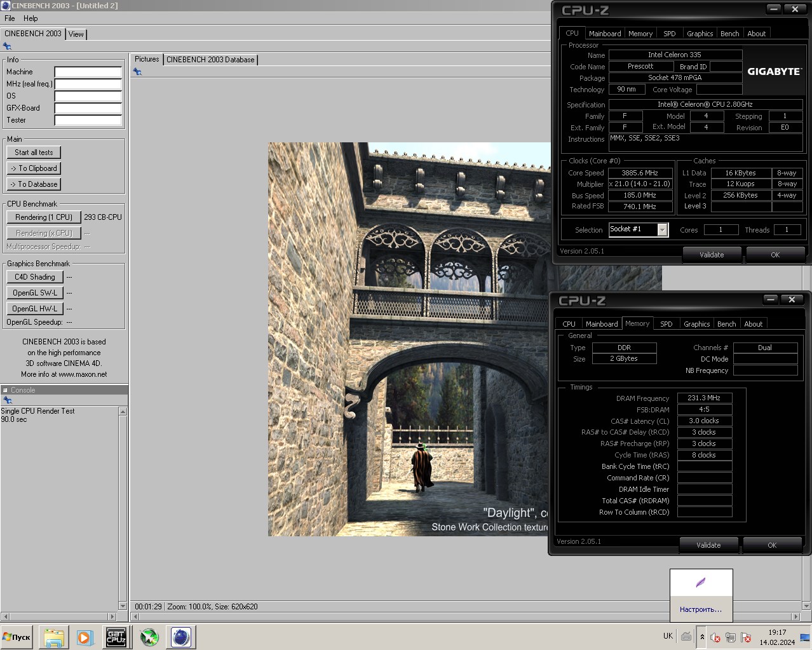Open Graphics tab in bottom CPU-Z window
Screen dimensions: 812x650
point(697,324)
